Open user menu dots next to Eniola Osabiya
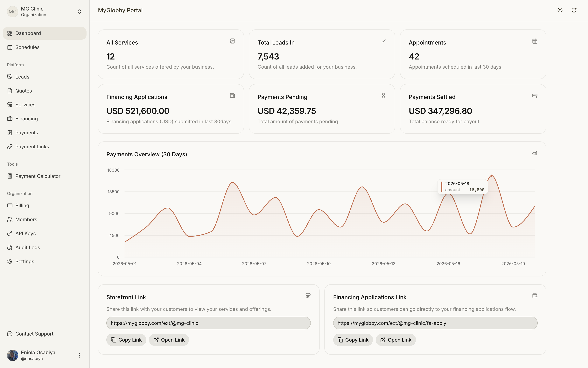 [x=79, y=355]
